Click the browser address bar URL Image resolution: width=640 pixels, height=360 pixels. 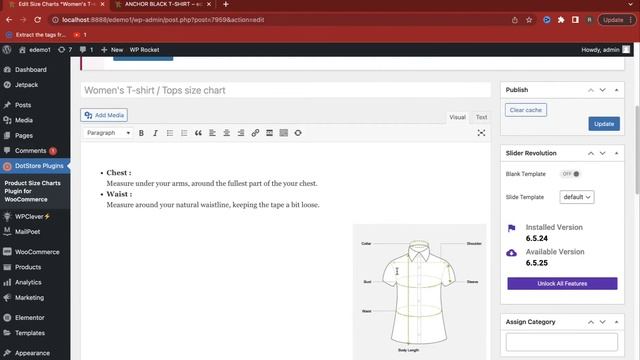coord(163,20)
